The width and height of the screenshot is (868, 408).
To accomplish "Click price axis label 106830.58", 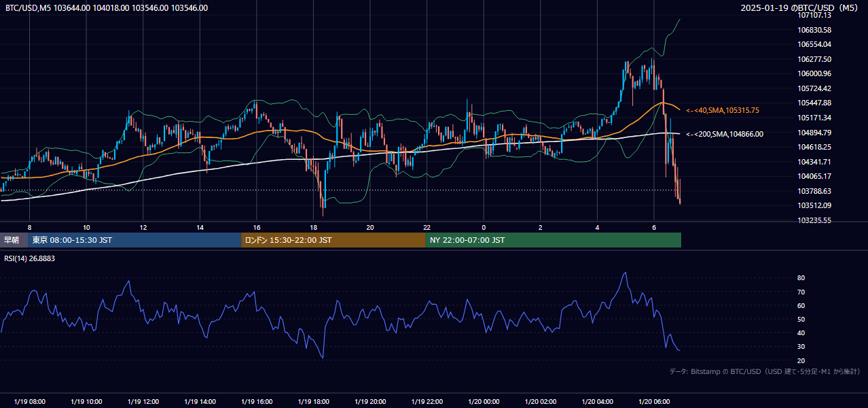I will click(x=814, y=30).
